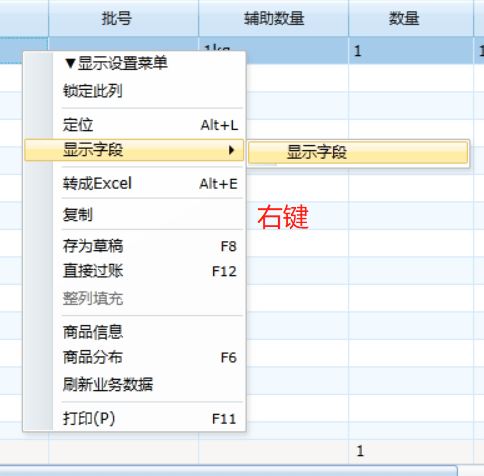
Task: Click the horizontal scrollbar at bottom
Action: pyautogui.click(x=228, y=471)
